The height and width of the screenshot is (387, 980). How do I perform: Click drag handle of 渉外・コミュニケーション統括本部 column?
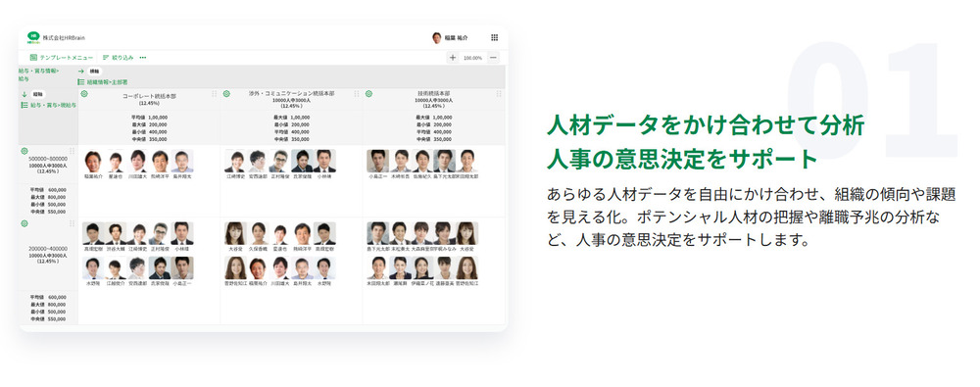click(x=357, y=94)
